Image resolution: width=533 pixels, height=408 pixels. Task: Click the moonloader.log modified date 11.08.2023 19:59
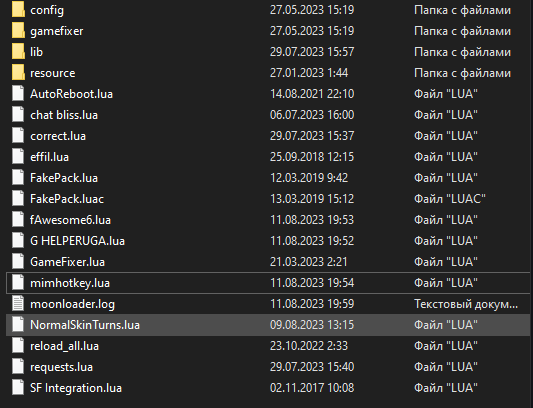tap(312, 304)
